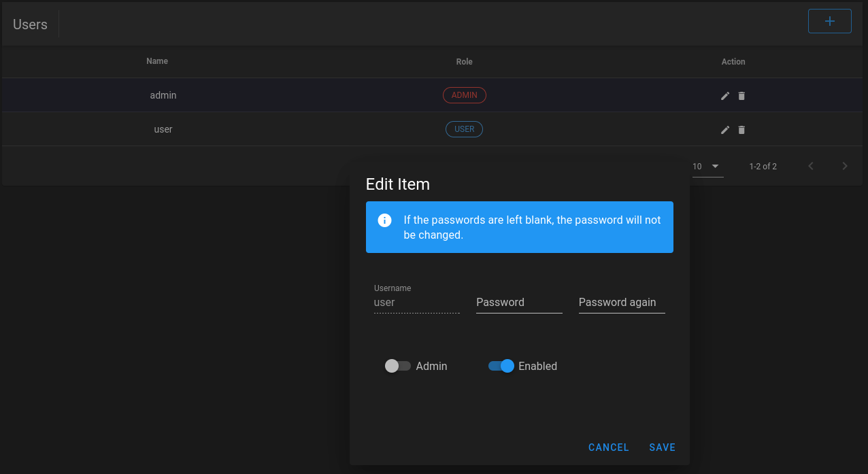The height and width of the screenshot is (474, 868).
Task: Click the ADMIN role badge in the admin row
Action: point(465,95)
